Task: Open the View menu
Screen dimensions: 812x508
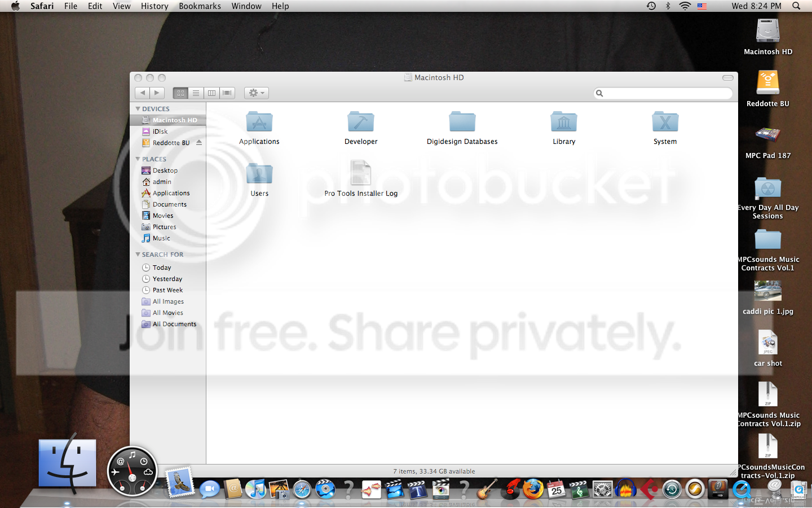Action: click(122, 6)
